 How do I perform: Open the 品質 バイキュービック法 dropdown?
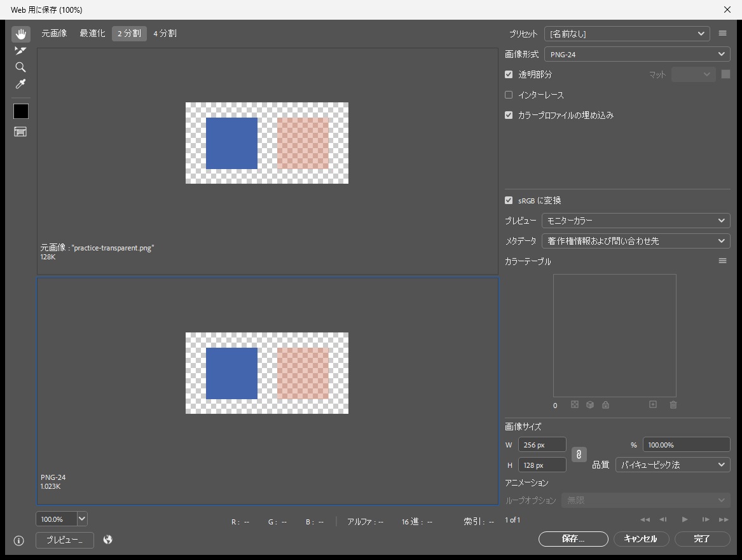pyautogui.click(x=673, y=465)
